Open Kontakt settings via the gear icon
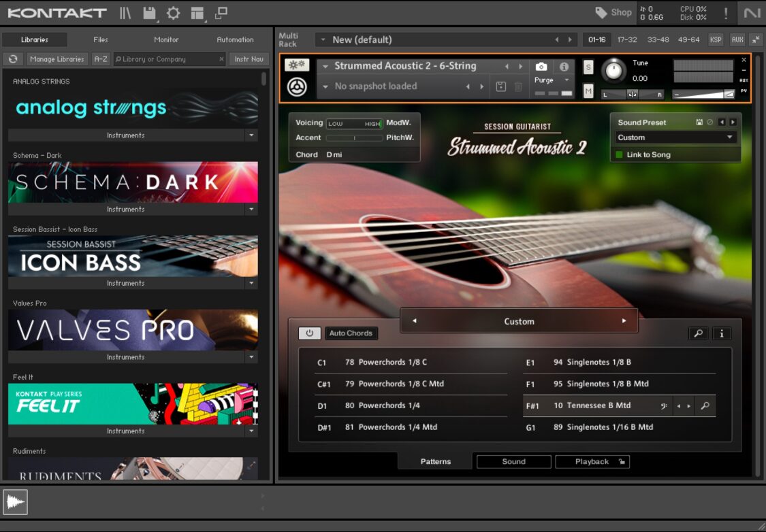Screen dimensions: 766x532 pyautogui.click(x=173, y=12)
